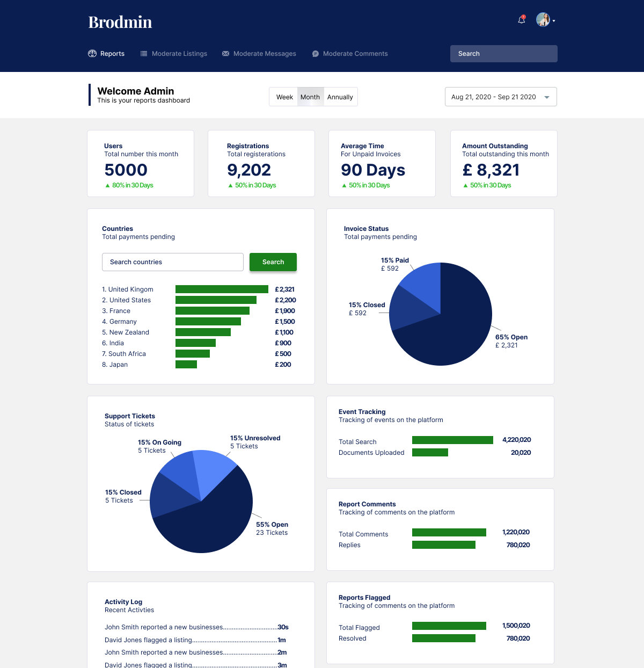Switch to the Week view

tap(284, 97)
